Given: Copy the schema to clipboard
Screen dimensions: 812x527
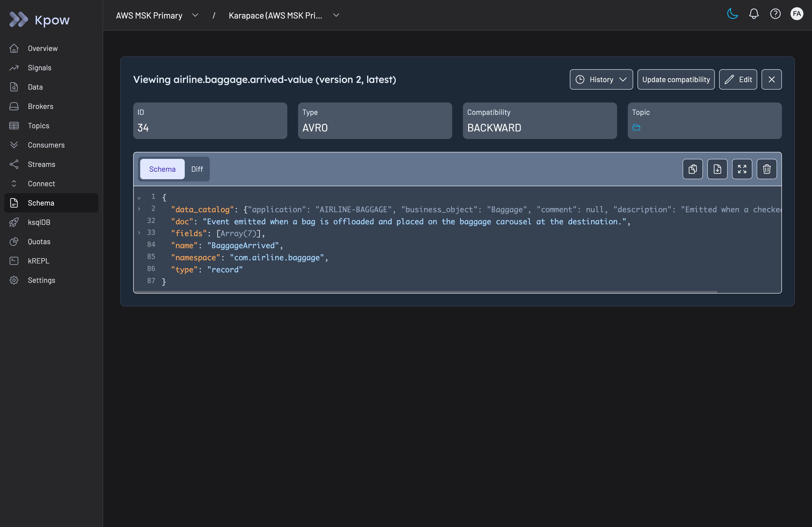Looking at the screenshot, I should tap(693, 169).
